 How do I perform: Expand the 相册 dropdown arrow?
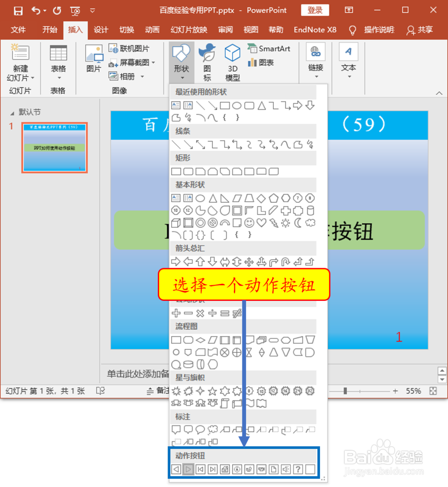(142, 76)
